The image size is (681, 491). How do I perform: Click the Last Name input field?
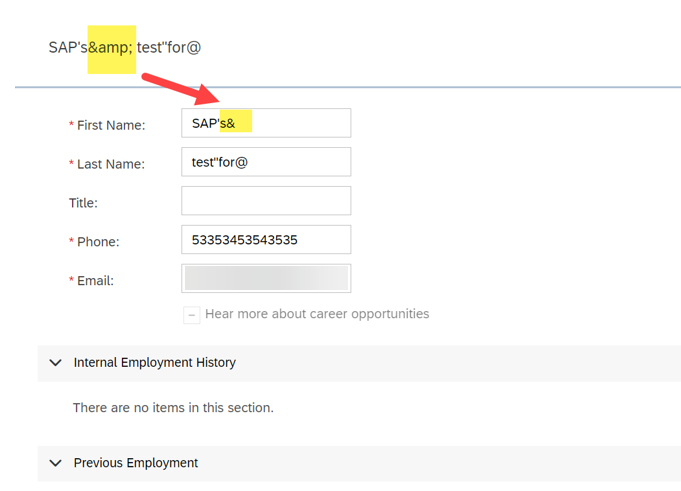pyautogui.click(x=266, y=162)
